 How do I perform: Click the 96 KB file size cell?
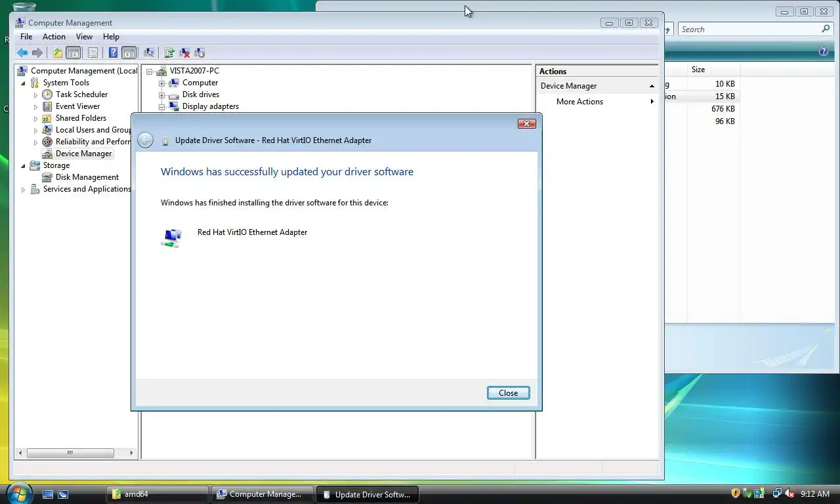coord(724,121)
